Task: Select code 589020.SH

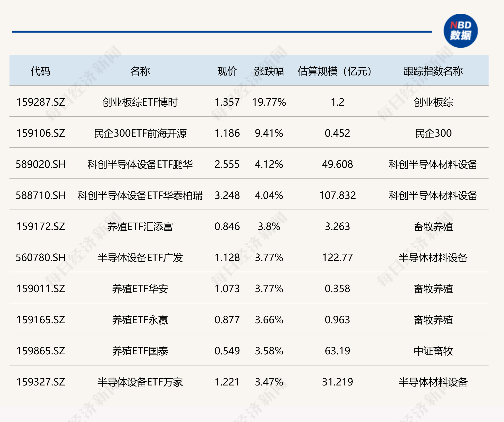Action: coord(41,164)
